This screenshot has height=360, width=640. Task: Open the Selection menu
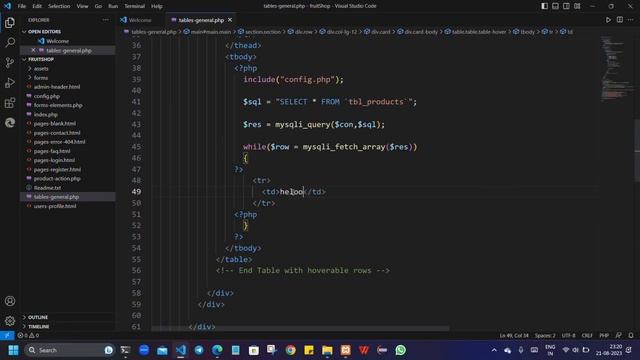click(x=59, y=6)
